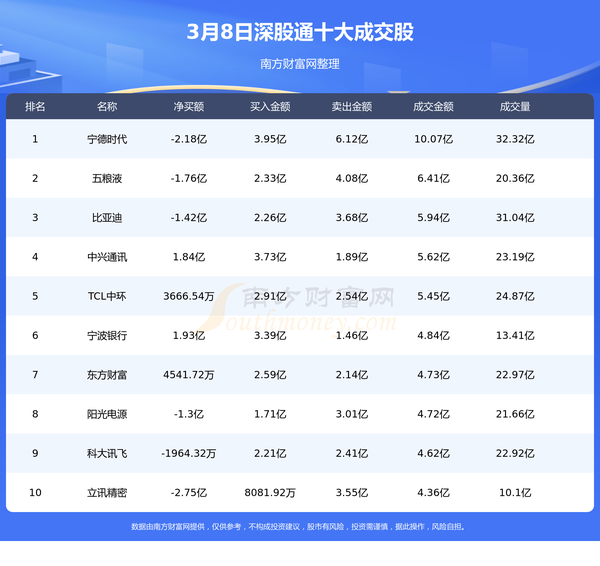Click the 成交量 column header
Screen dimensions: 600x566
515,106
